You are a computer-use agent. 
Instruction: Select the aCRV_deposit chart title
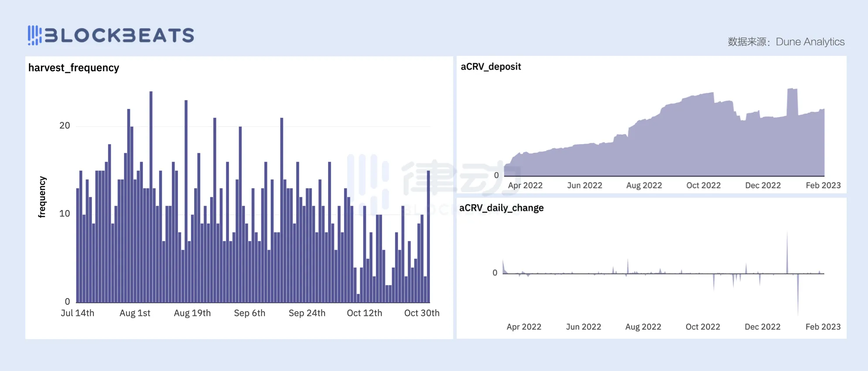[491, 66]
